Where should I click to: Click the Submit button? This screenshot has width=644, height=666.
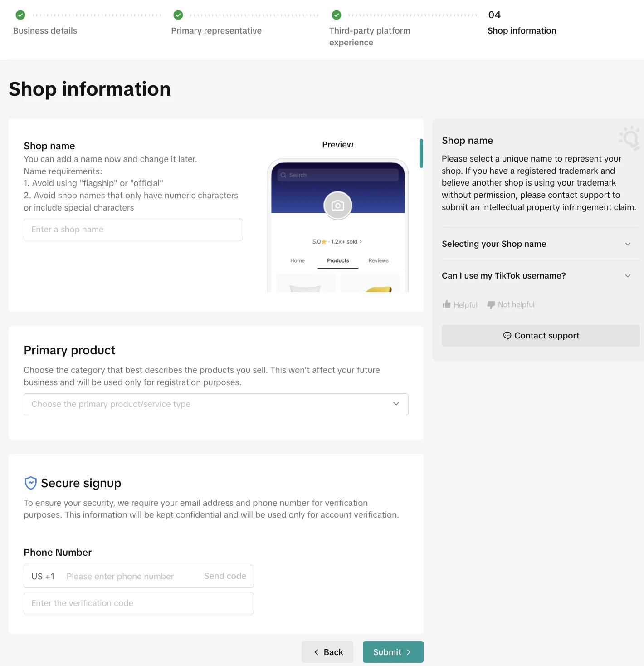point(393,652)
